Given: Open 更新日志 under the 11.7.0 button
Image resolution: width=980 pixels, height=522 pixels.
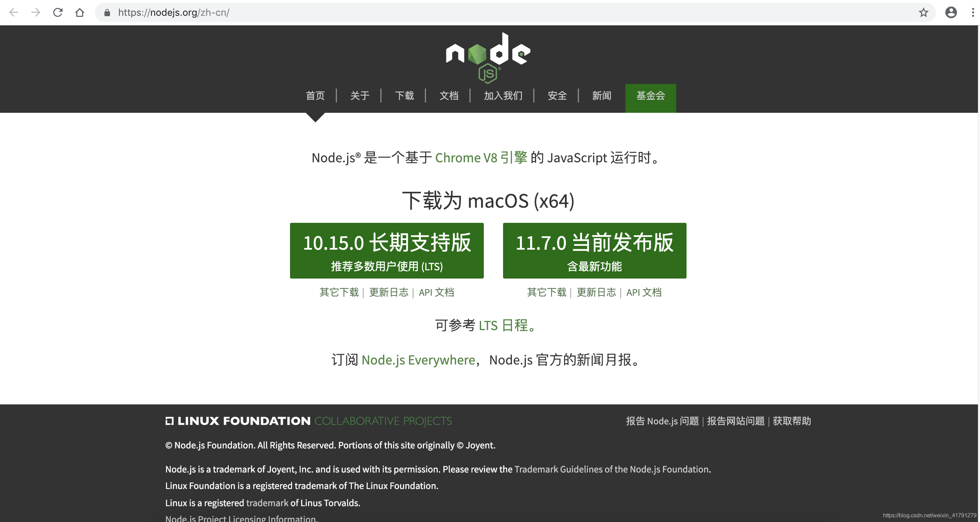Looking at the screenshot, I should click(596, 292).
